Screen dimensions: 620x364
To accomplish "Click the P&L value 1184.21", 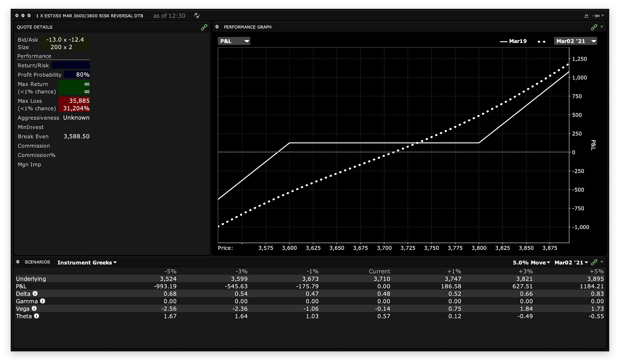I will pyautogui.click(x=592, y=286).
